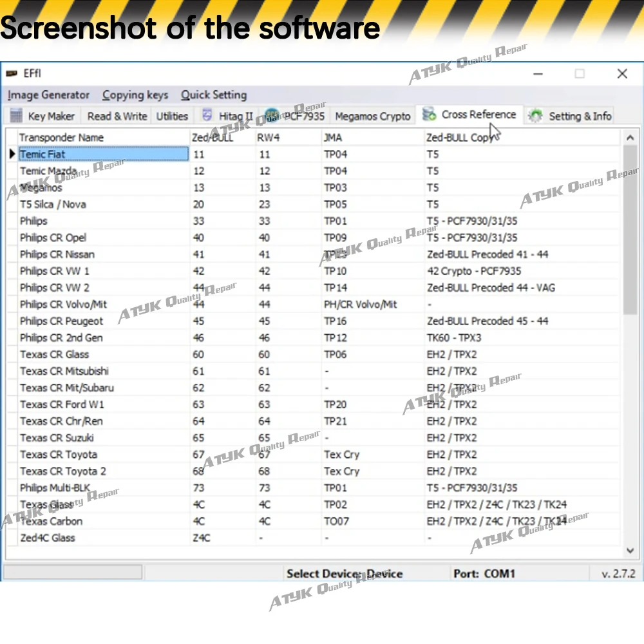This screenshot has width=644, height=644.
Task: Open the Key Maker tab via its icon
Action: (x=16, y=116)
